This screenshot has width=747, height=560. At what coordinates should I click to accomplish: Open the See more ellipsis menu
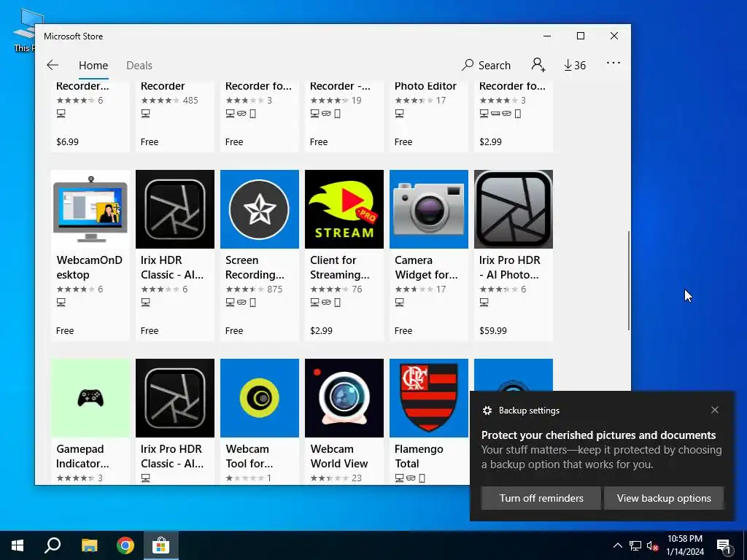click(x=613, y=63)
